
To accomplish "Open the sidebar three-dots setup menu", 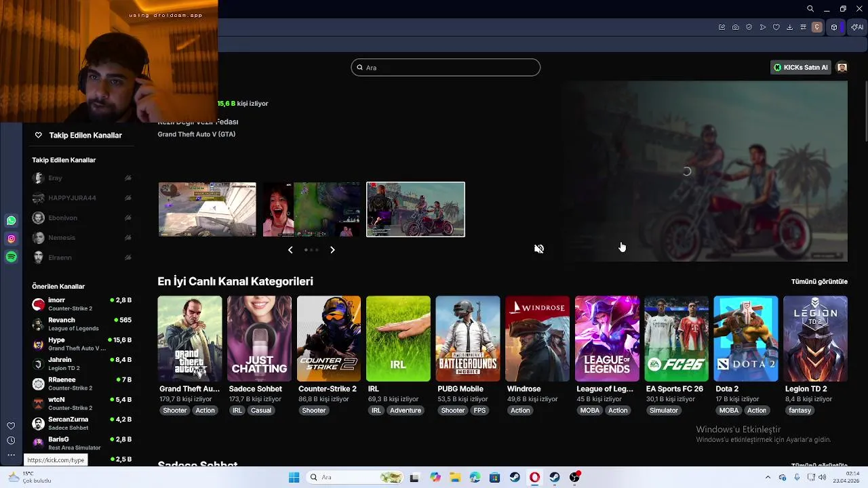I will [x=11, y=455].
